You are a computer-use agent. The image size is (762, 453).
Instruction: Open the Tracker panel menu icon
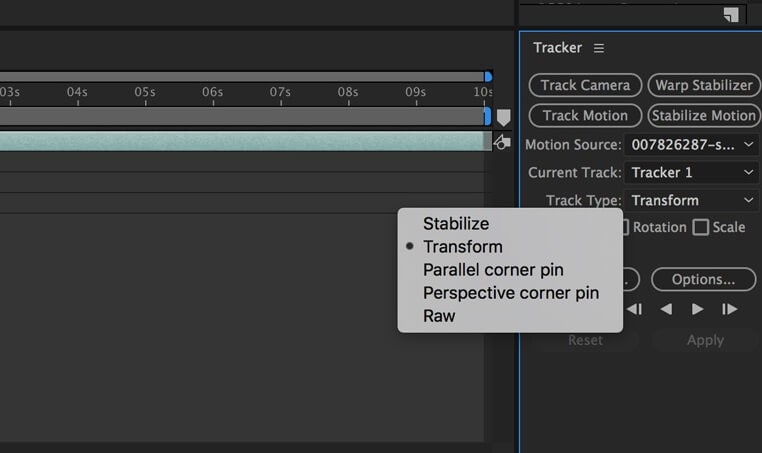pyautogui.click(x=599, y=48)
